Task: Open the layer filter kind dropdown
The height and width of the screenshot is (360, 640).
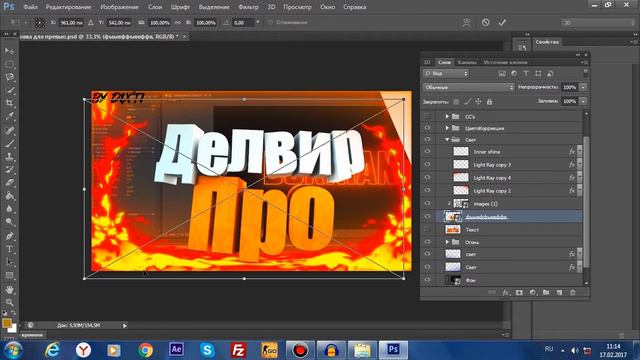Action: click(x=446, y=73)
